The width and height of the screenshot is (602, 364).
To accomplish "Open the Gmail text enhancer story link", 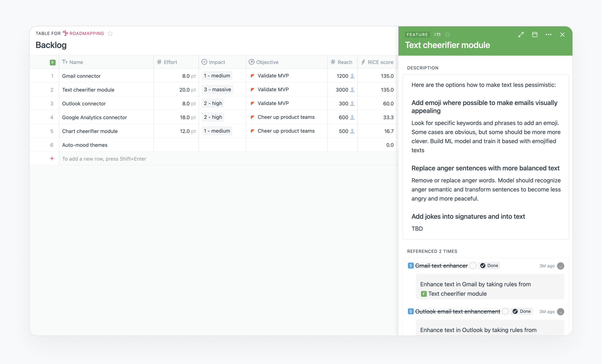I will click(x=441, y=266).
